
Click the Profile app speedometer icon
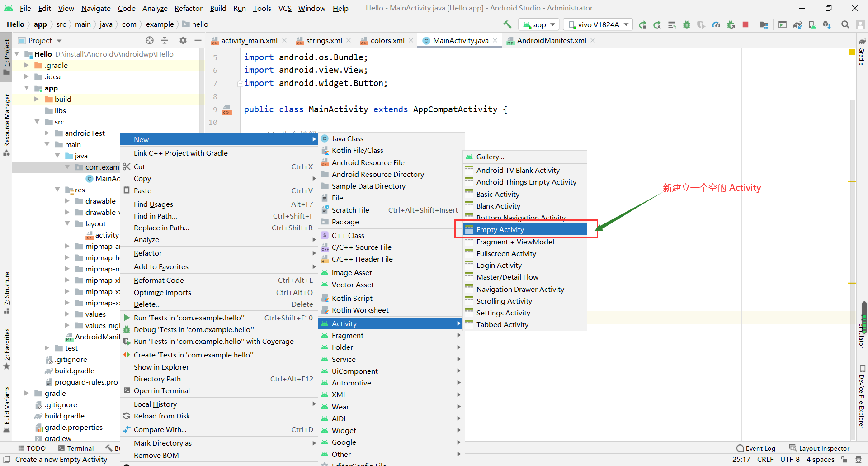716,24
